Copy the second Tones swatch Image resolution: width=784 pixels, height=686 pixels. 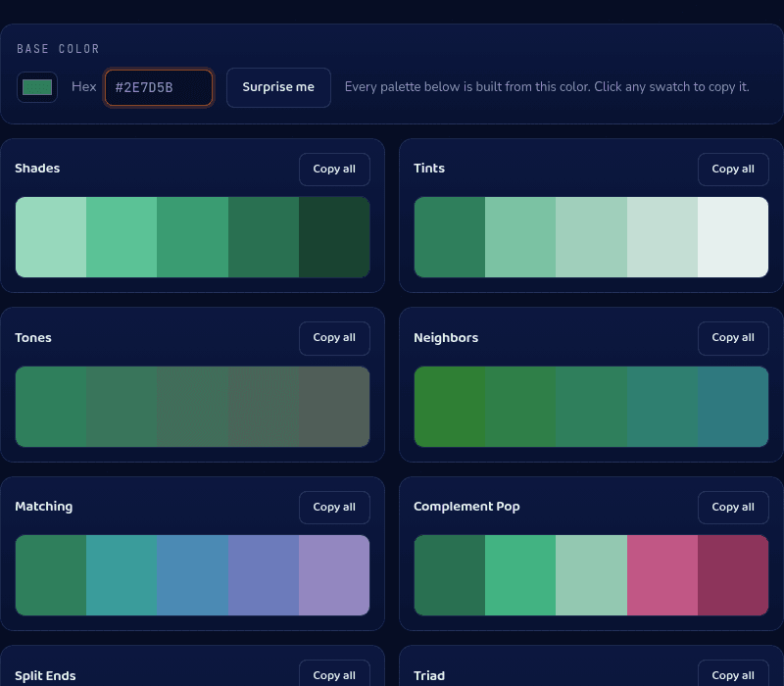122,407
